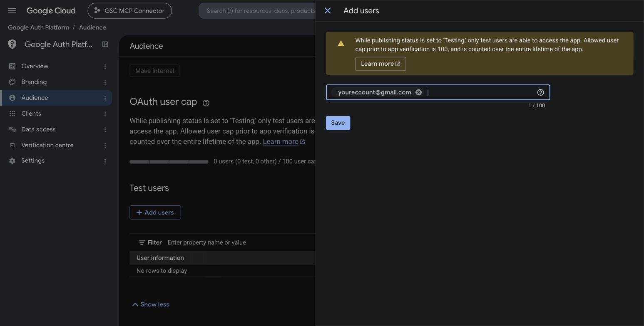The width and height of the screenshot is (644, 326).
Task: Click the Audience breadcrumb
Action: (x=92, y=27)
